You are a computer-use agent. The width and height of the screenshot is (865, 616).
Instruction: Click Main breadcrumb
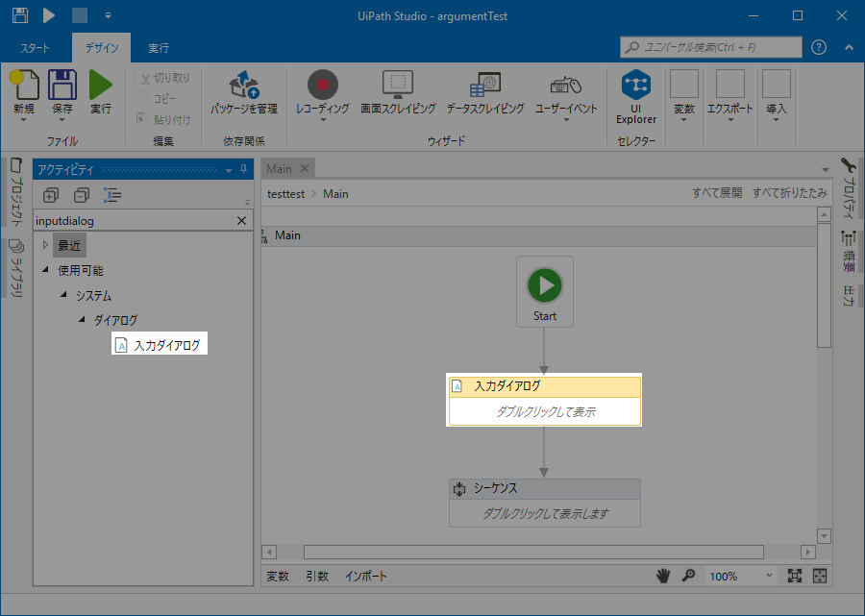(335, 194)
